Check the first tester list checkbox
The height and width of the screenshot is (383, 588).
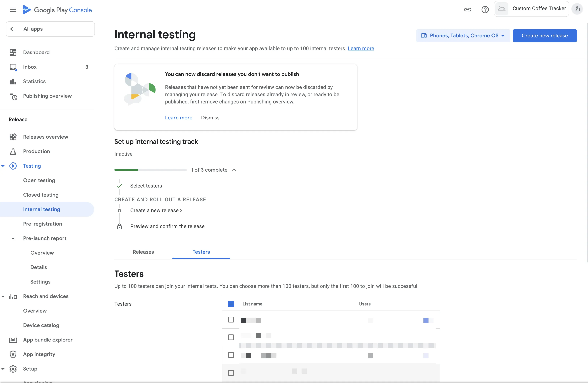(231, 320)
